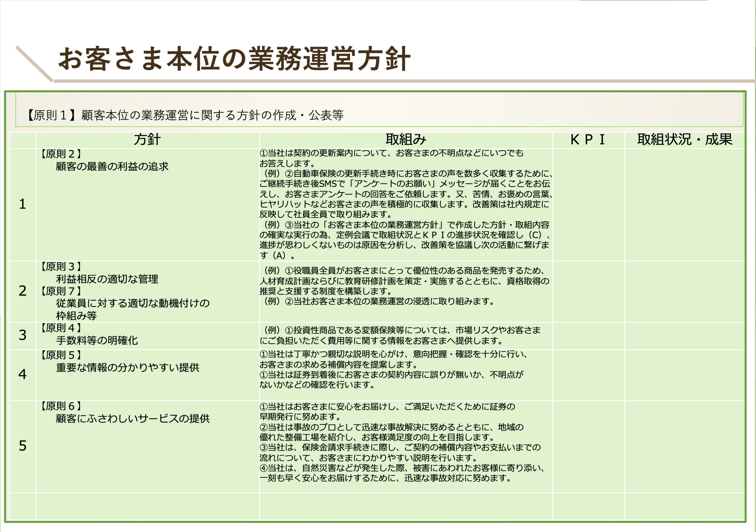Click 顧客にふさわしいサービスの提供 text
Screen dimensions: 756x532
pyautogui.click(x=132, y=418)
